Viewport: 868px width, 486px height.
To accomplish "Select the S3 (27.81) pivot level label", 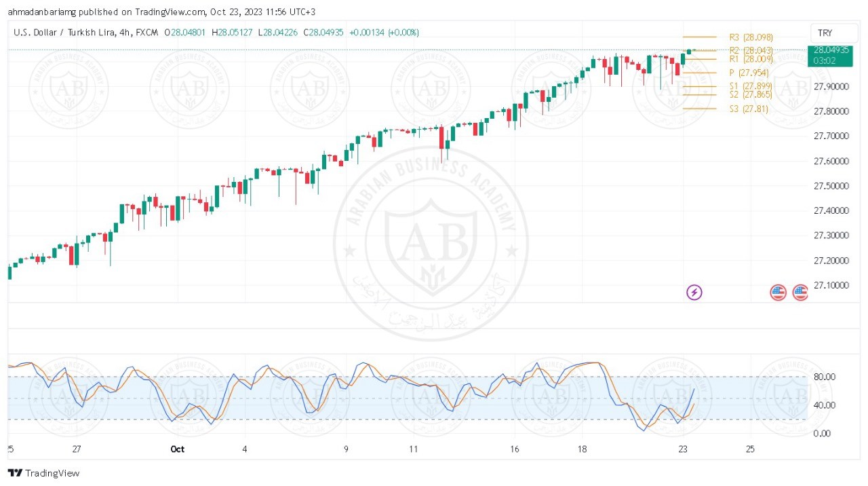I will [x=749, y=109].
